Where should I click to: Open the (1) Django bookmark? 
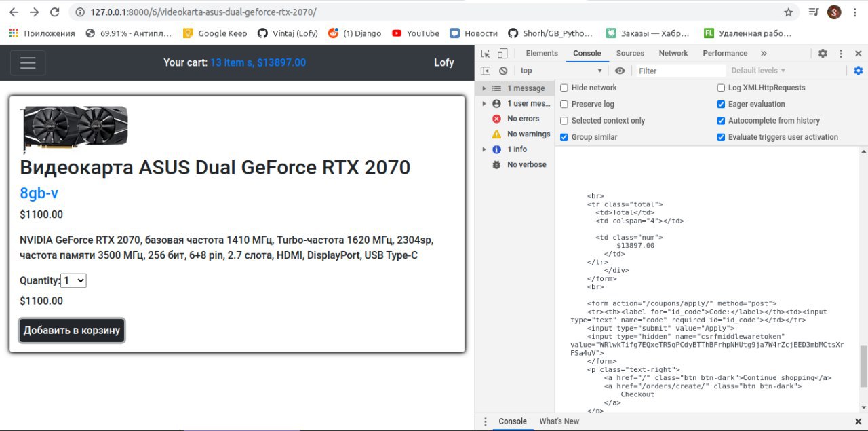click(x=355, y=33)
